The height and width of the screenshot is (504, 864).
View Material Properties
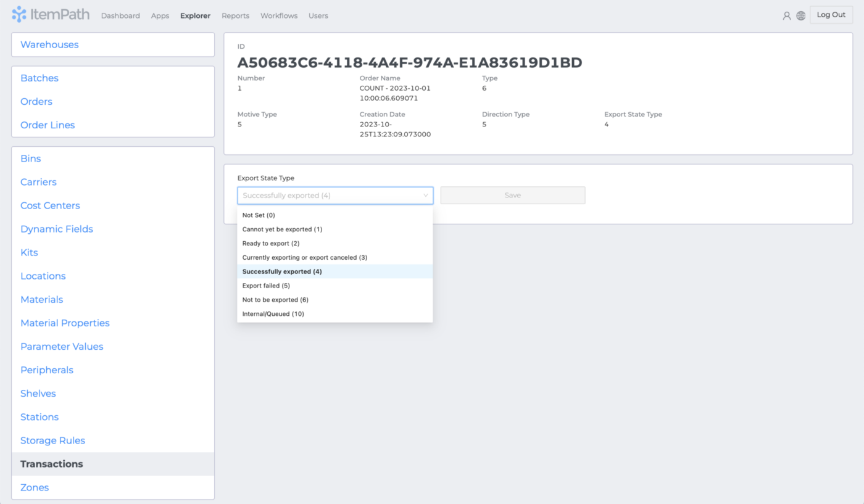pos(65,323)
